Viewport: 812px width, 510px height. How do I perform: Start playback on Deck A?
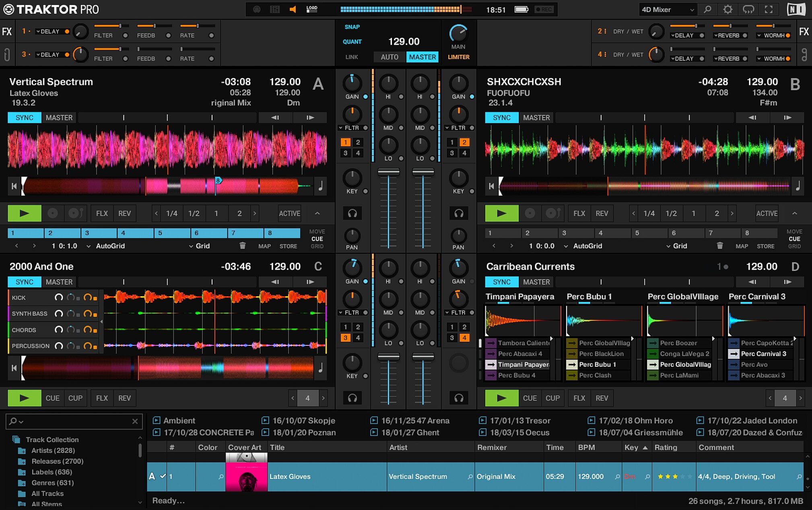point(25,213)
